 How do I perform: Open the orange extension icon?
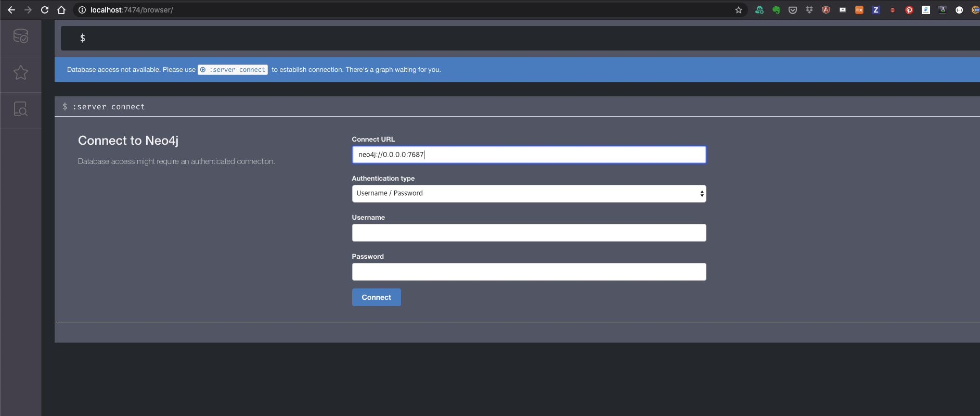(859, 10)
